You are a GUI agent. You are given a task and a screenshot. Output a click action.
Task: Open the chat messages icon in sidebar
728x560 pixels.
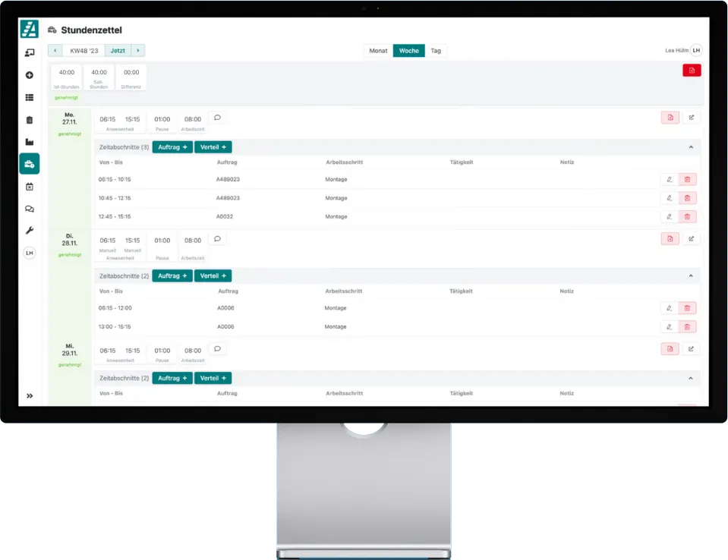30,209
